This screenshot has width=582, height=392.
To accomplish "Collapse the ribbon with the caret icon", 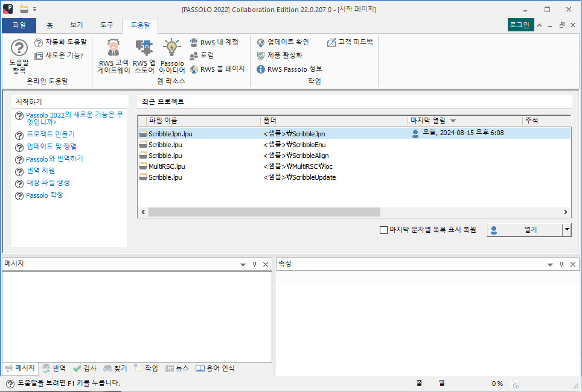I will point(539,25).
